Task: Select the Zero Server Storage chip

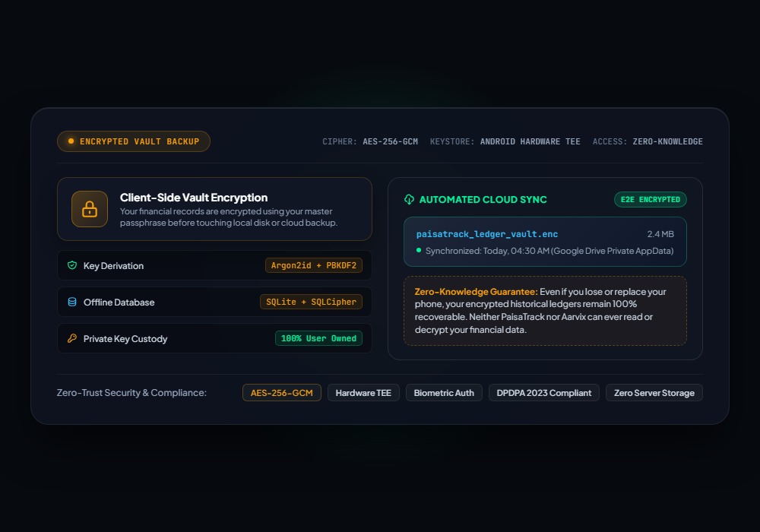Action: pyautogui.click(x=654, y=392)
